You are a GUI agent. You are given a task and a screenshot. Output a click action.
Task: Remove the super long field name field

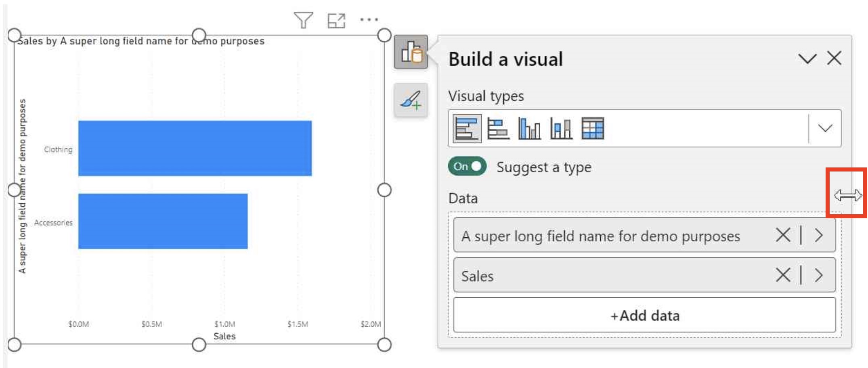783,235
